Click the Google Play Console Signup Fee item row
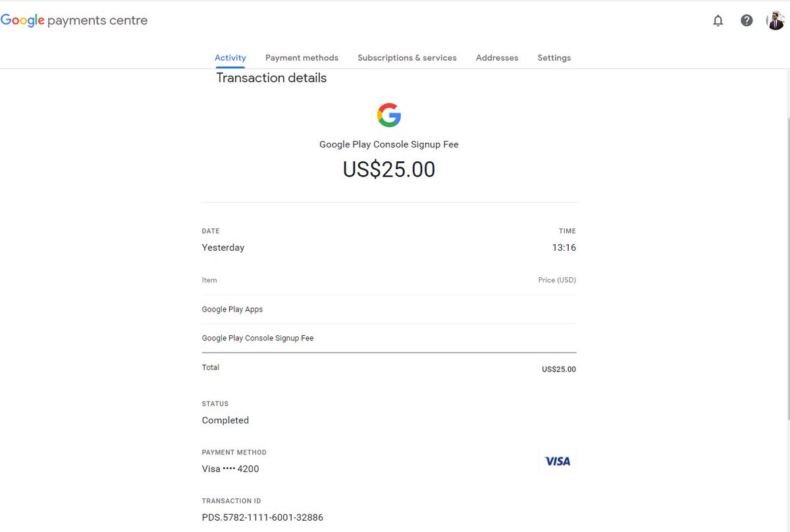790x532 pixels. (389, 338)
